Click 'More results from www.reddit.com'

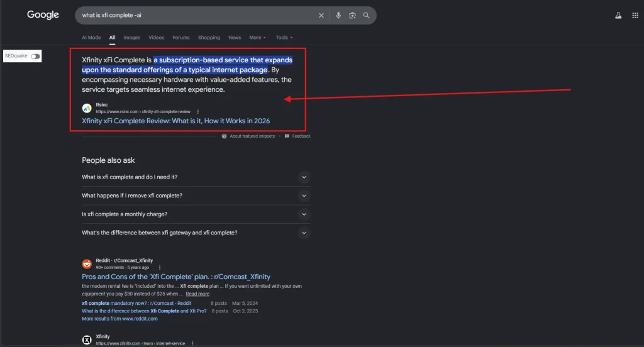[119, 319]
